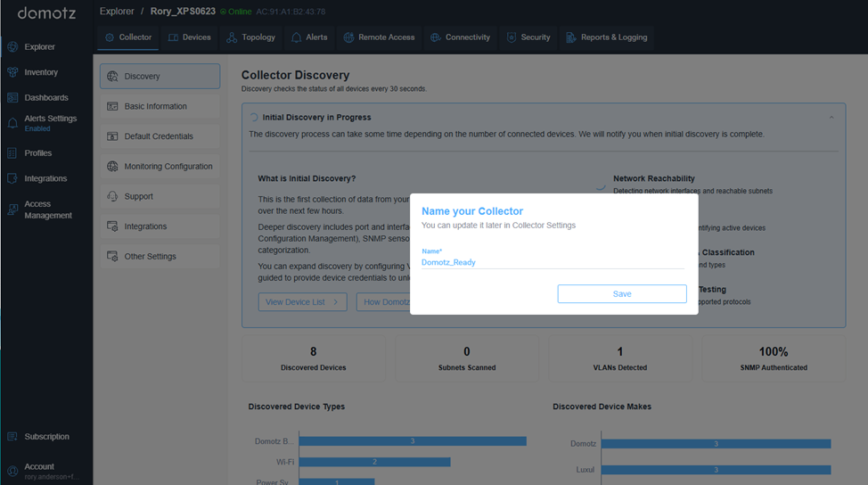Click the Reports & Logging tab icon

(x=570, y=37)
